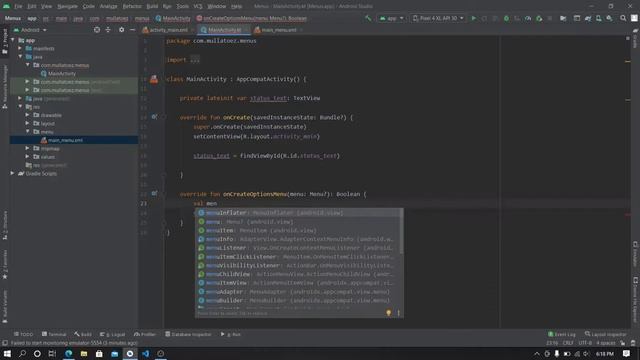
Task: Open the Android project view dropdown
Action: 30,30
